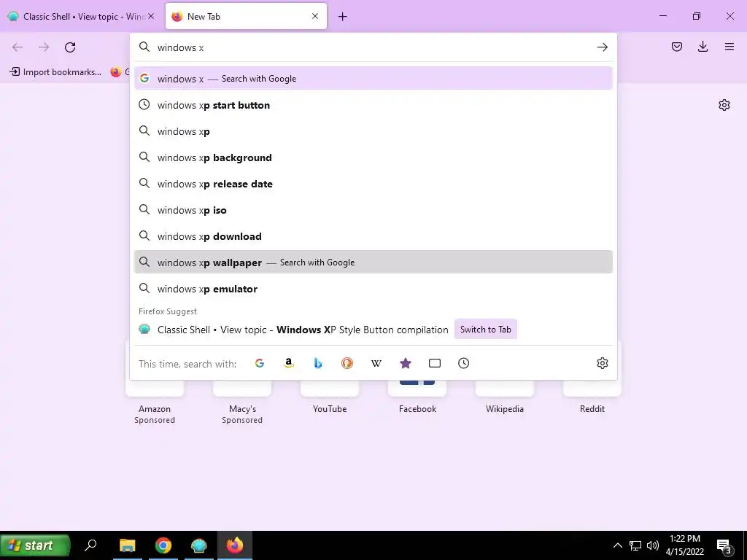Viewport: 747px width, 560px height.
Task: Reload the page with the refresh icon
Action: [x=70, y=47]
